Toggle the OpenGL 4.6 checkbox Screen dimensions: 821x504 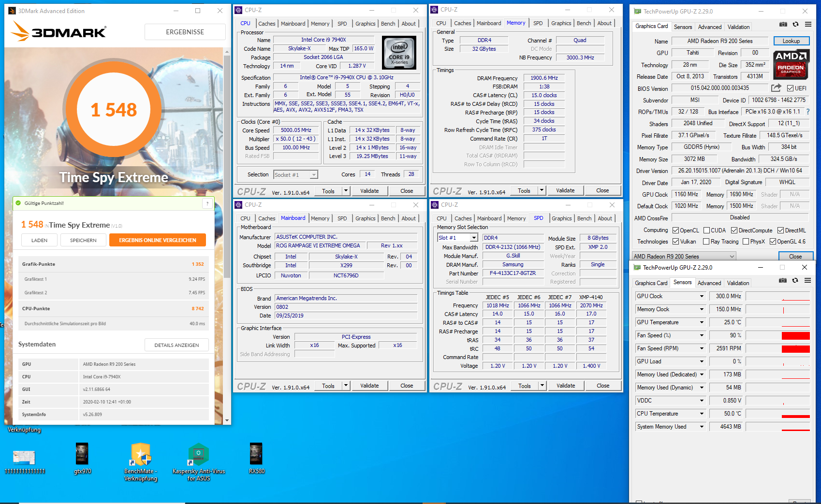click(773, 242)
